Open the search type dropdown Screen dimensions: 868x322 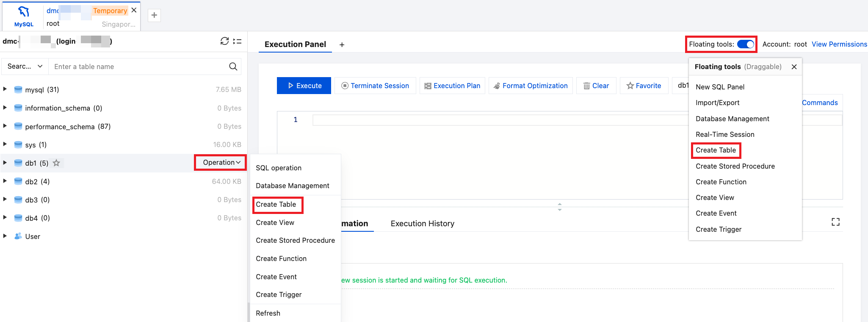(25, 67)
